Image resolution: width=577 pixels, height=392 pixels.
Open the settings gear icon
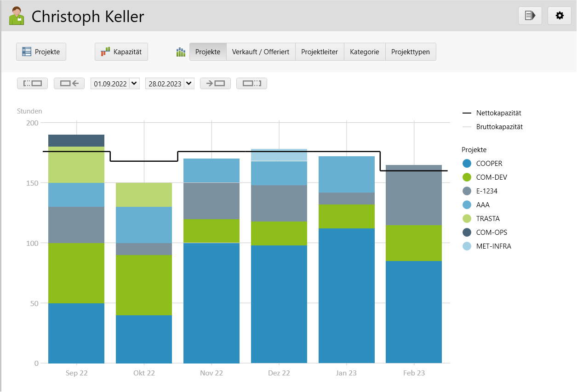coord(559,15)
